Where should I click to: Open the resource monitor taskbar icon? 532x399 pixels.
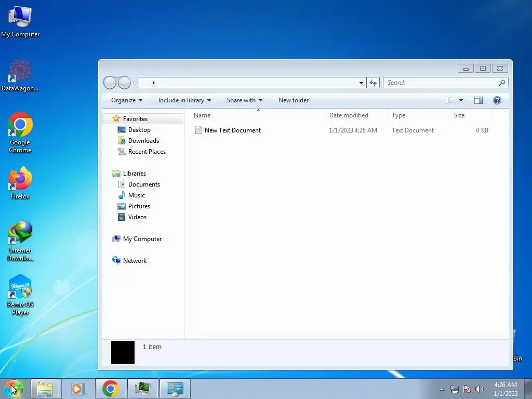[x=142, y=389]
